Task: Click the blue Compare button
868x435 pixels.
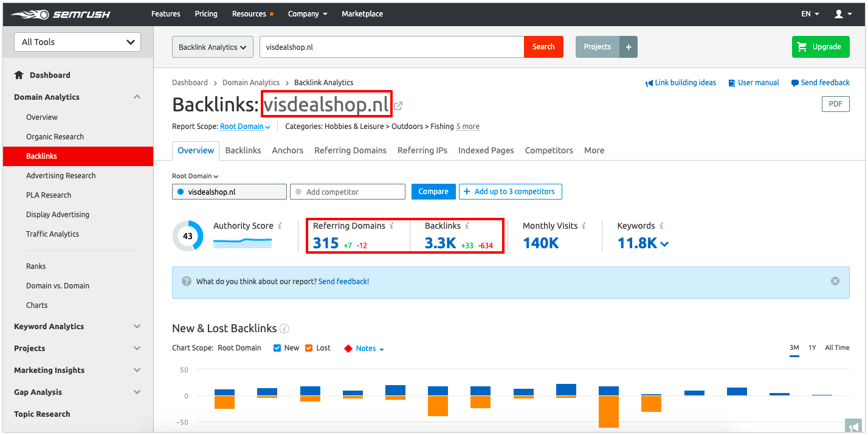Action: pos(433,192)
